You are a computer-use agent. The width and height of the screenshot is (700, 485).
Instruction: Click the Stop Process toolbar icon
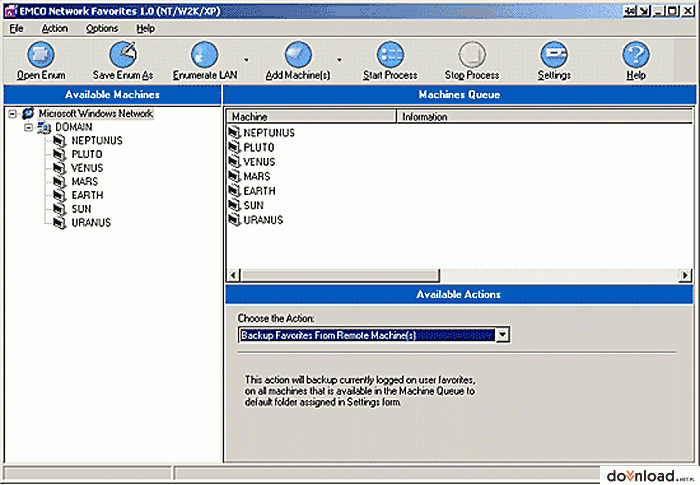472,55
